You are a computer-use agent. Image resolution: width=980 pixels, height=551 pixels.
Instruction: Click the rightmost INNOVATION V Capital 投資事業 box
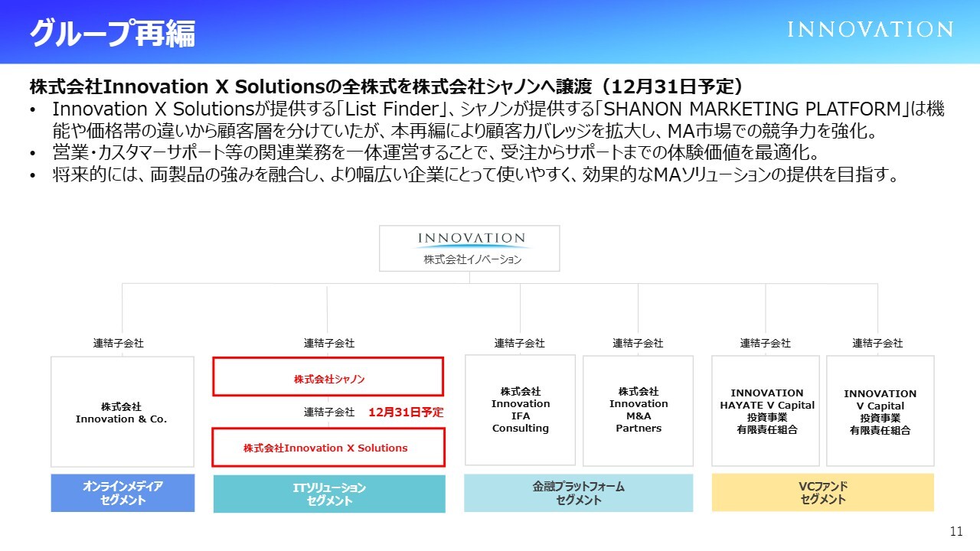(880, 412)
